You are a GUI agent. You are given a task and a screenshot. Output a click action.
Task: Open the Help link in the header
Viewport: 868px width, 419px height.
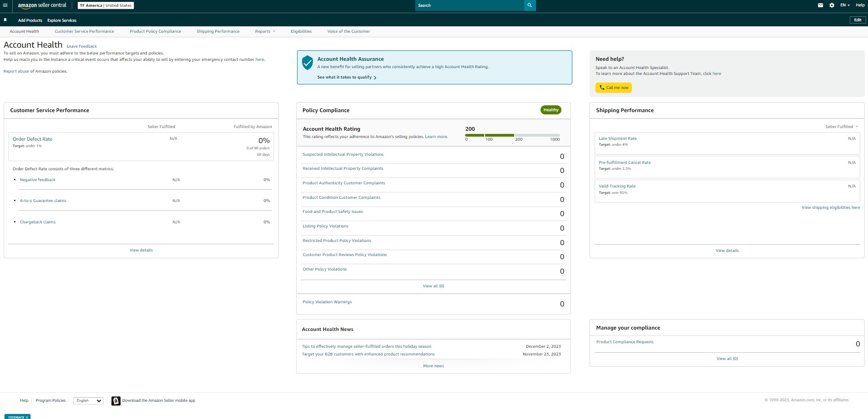pos(860,5)
